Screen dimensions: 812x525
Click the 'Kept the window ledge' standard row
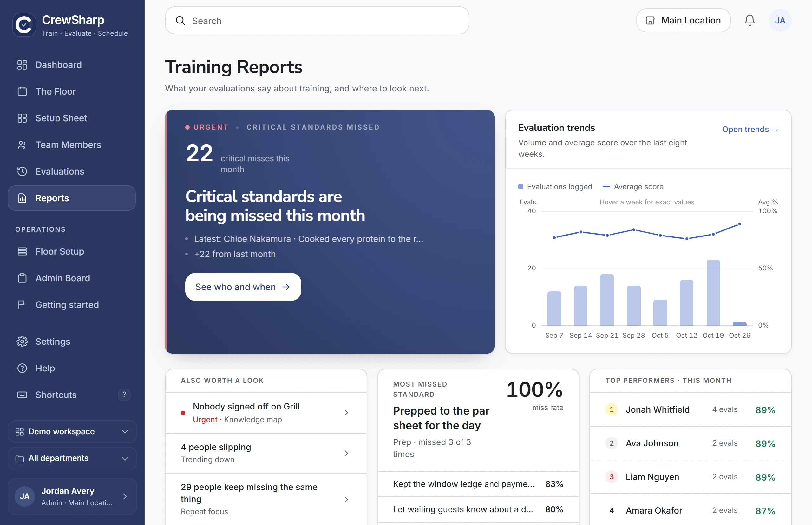[478, 484]
